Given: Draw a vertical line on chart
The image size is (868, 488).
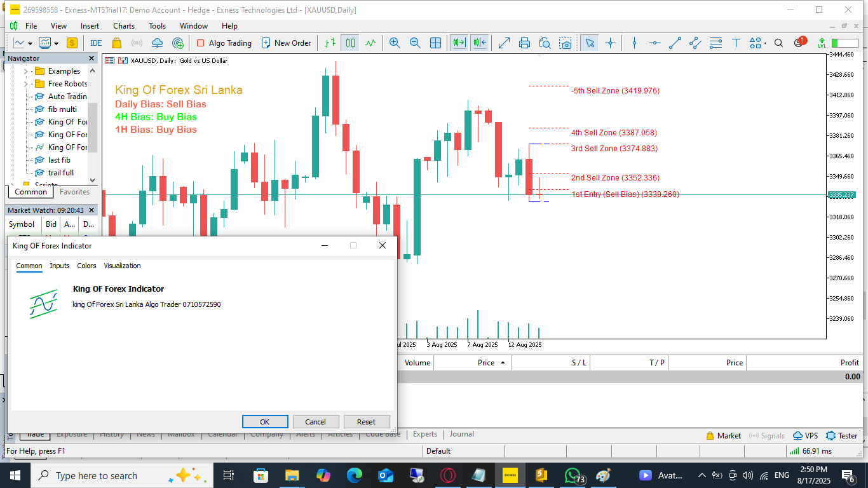Looking at the screenshot, I should pyautogui.click(x=634, y=43).
